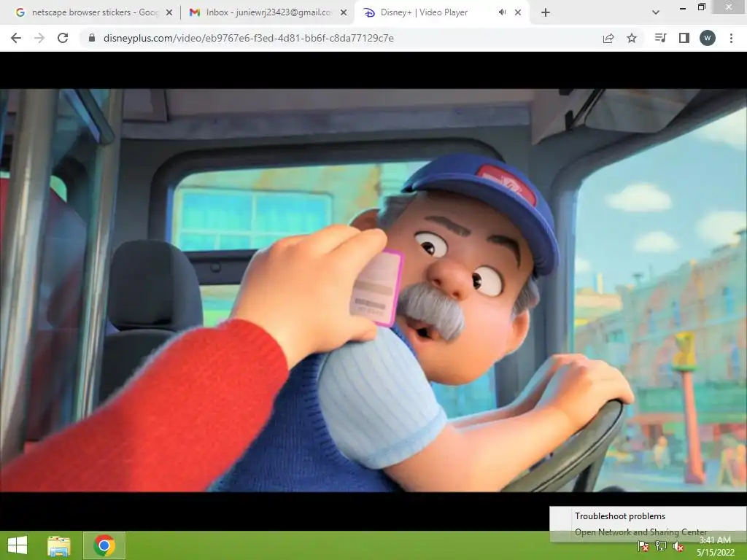Open a new browser tab
747x560 pixels.
(546, 12)
